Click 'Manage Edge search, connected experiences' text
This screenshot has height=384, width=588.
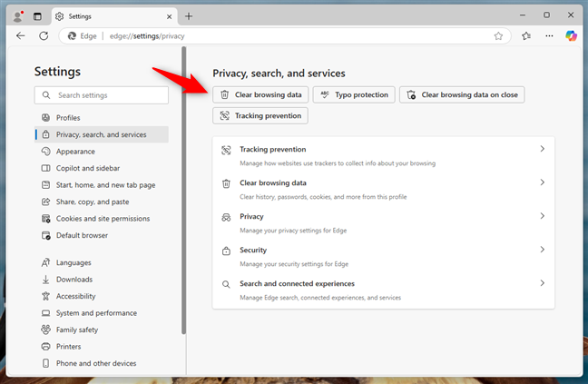(320, 298)
